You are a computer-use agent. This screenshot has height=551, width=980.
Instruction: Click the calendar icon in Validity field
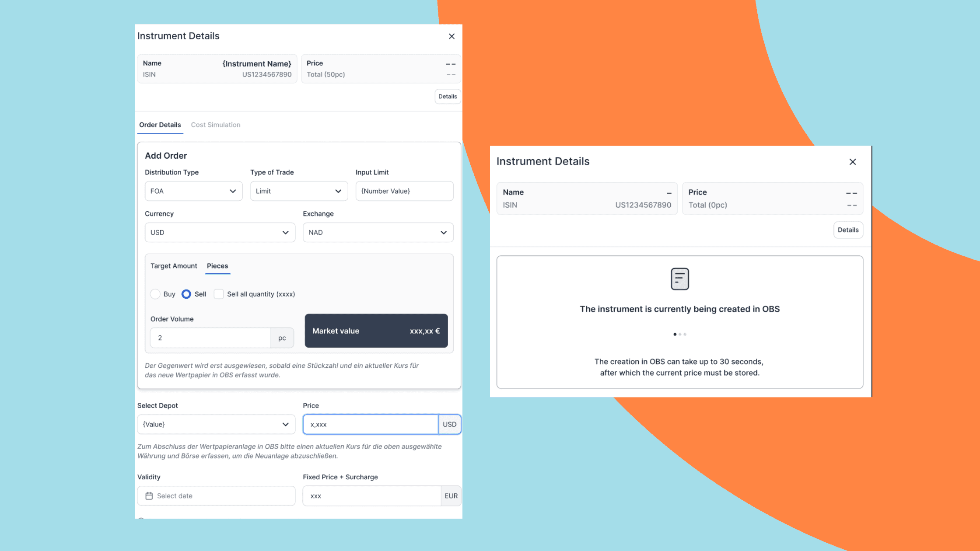point(149,496)
